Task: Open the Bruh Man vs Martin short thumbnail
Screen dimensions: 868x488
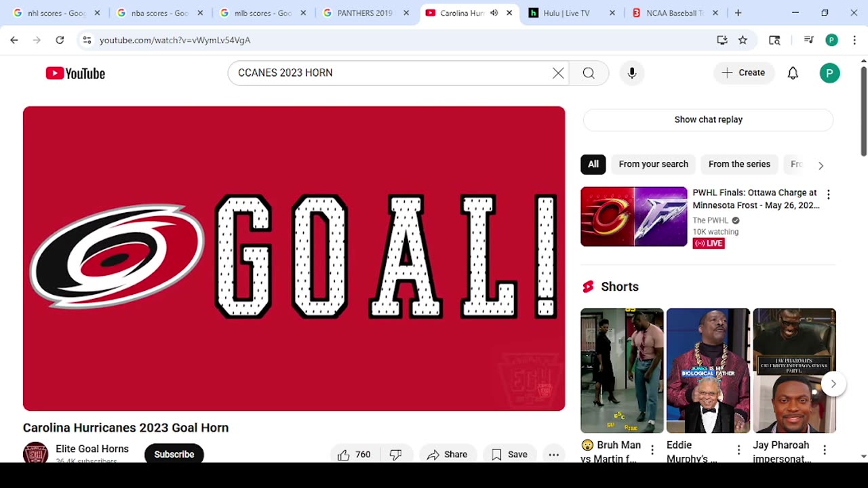Action: 622,371
